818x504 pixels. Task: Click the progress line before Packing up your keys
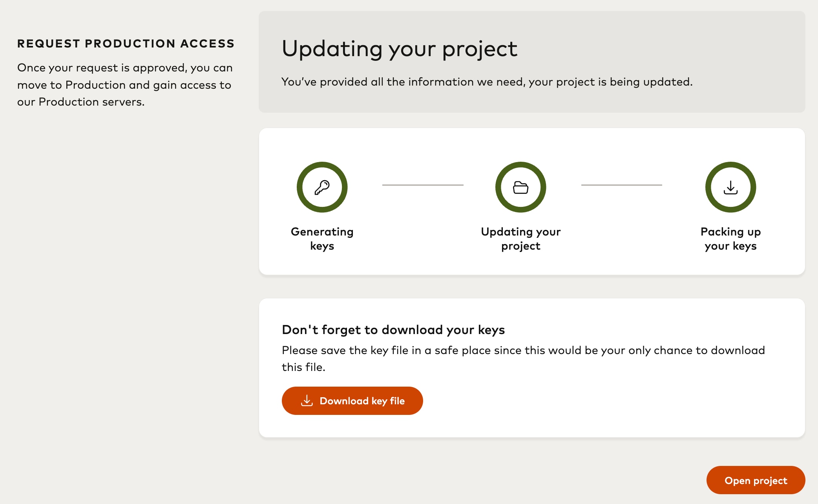click(x=621, y=185)
